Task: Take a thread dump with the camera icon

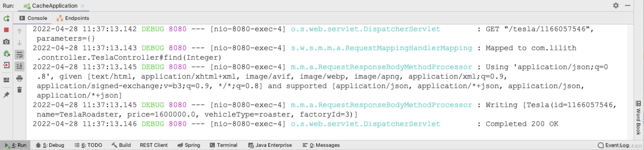Action: click(7, 42)
